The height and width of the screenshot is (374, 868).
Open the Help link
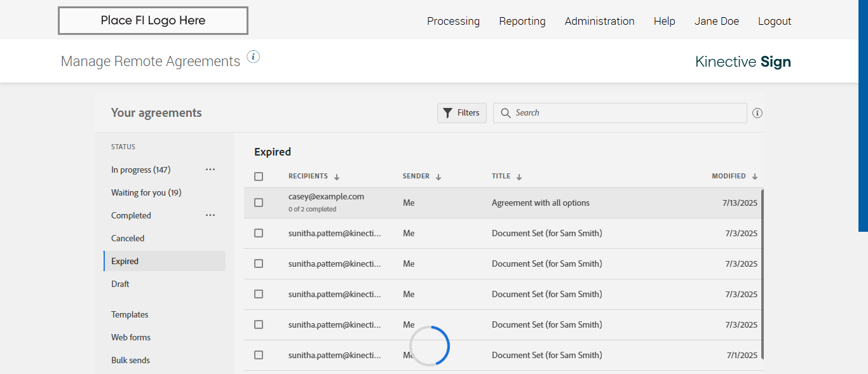coord(664,21)
